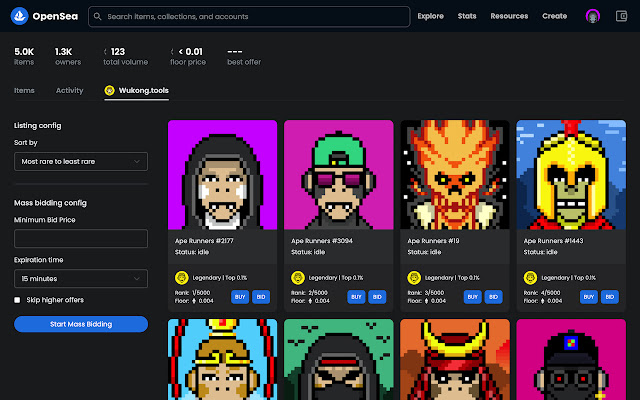The width and height of the screenshot is (640, 400).
Task: Click BID on Ape Runners #19
Action: (x=493, y=297)
